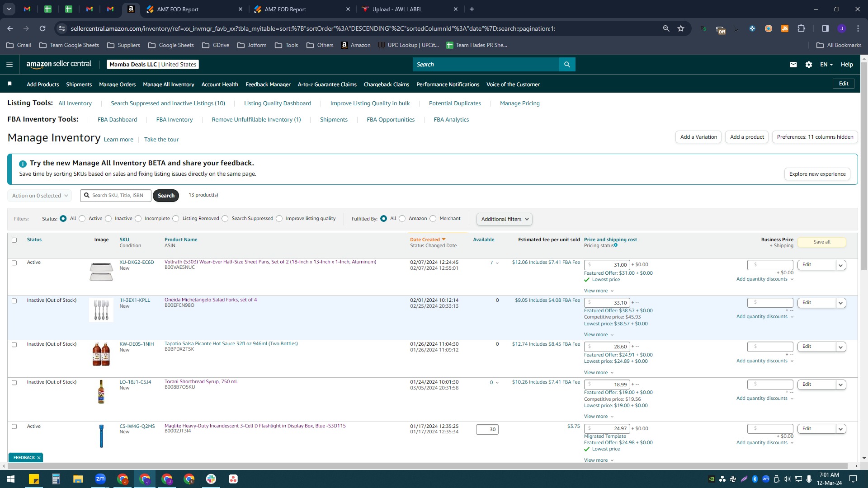Click the info icon beside Pricing status
The image size is (868, 488).
616,245
